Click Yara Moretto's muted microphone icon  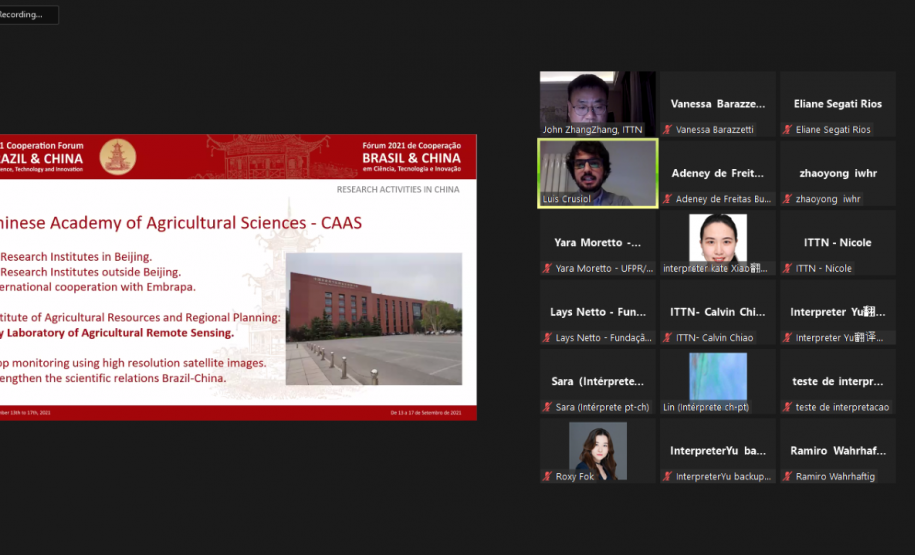click(x=547, y=268)
